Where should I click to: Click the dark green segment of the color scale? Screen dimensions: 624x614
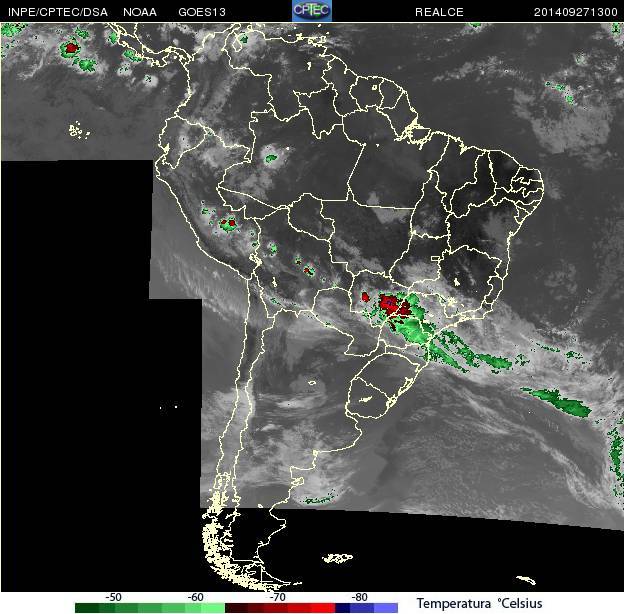(x=87, y=608)
